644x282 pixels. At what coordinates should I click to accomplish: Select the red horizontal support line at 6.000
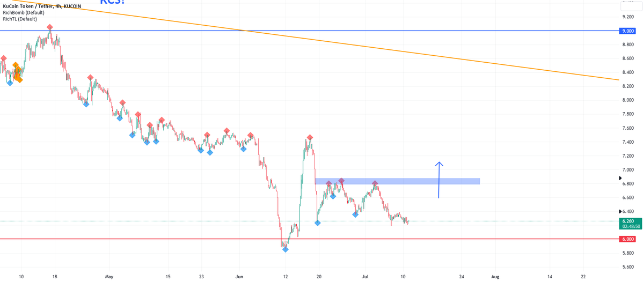(310, 239)
